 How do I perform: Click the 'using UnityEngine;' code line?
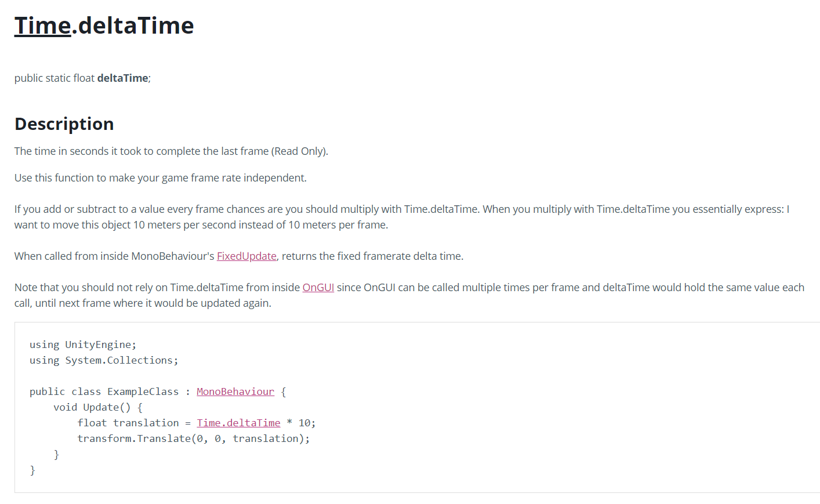pyautogui.click(x=83, y=345)
